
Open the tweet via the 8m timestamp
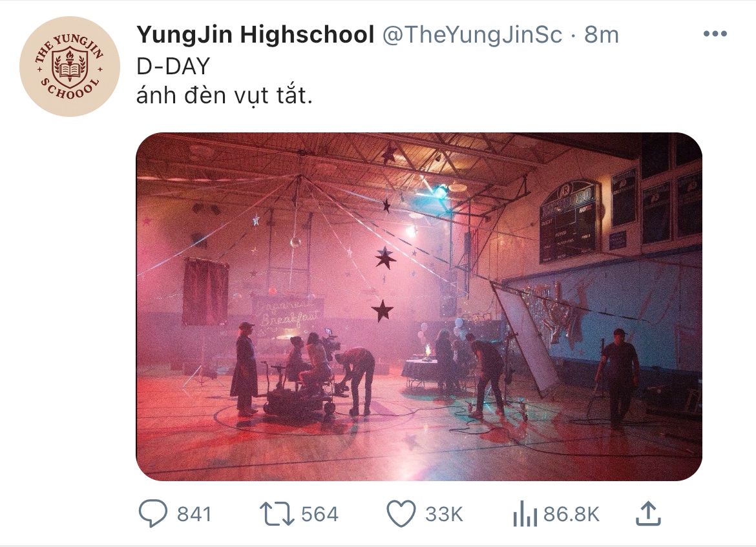tap(601, 35)
